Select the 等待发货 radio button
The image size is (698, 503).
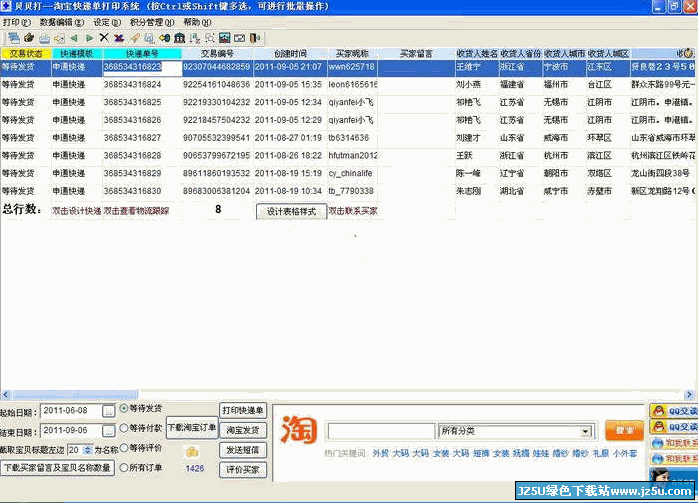point(124,408)
